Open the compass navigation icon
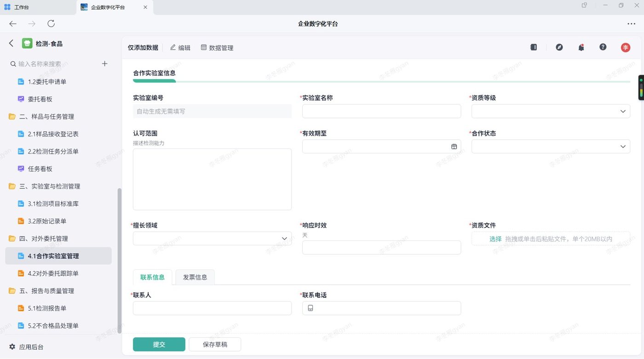 coord(559,47)
